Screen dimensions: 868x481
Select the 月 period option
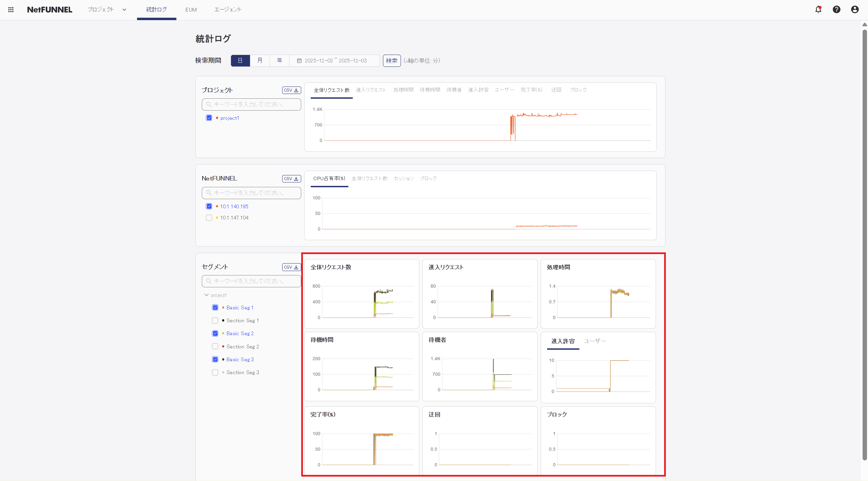[x=260, y=61]
